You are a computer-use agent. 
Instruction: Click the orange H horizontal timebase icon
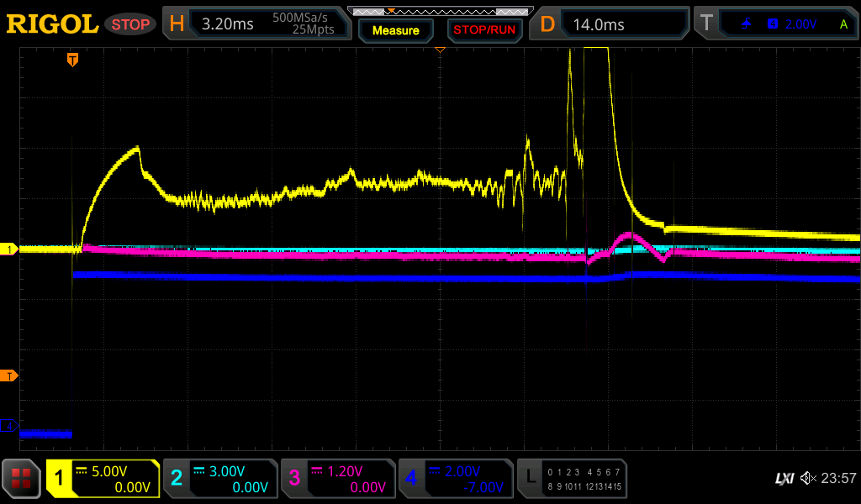coord(177,24)
